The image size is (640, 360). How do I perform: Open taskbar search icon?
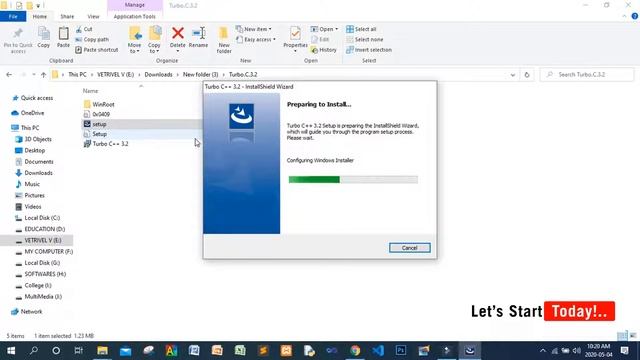pyautogui.click(x=33, y=351)
